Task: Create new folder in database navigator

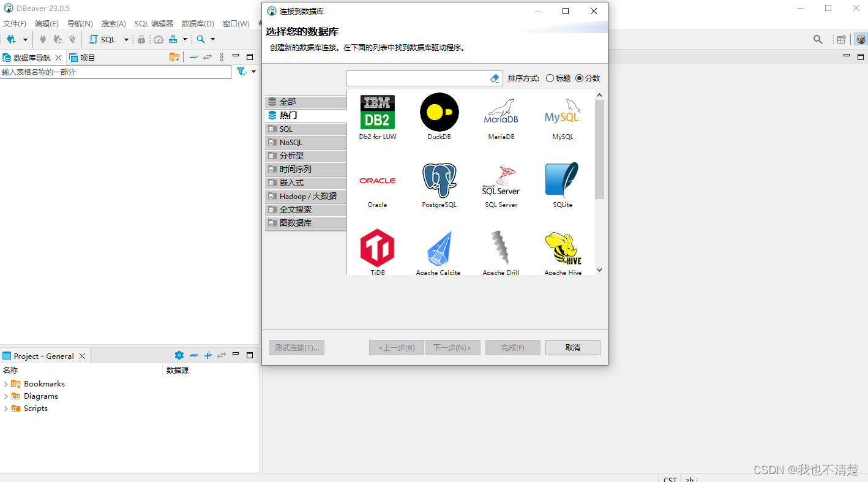Action: [x=174, y=57]
